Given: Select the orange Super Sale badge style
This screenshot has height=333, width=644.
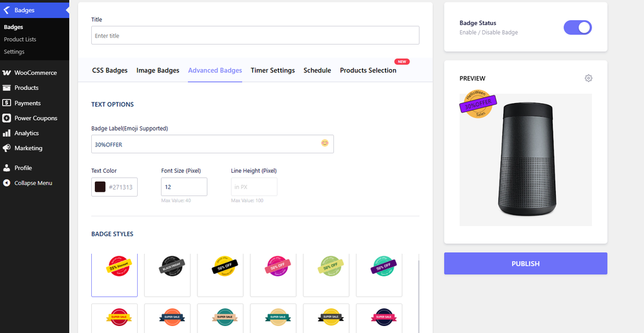Looking at the screenshot, I should click(167, 319).
